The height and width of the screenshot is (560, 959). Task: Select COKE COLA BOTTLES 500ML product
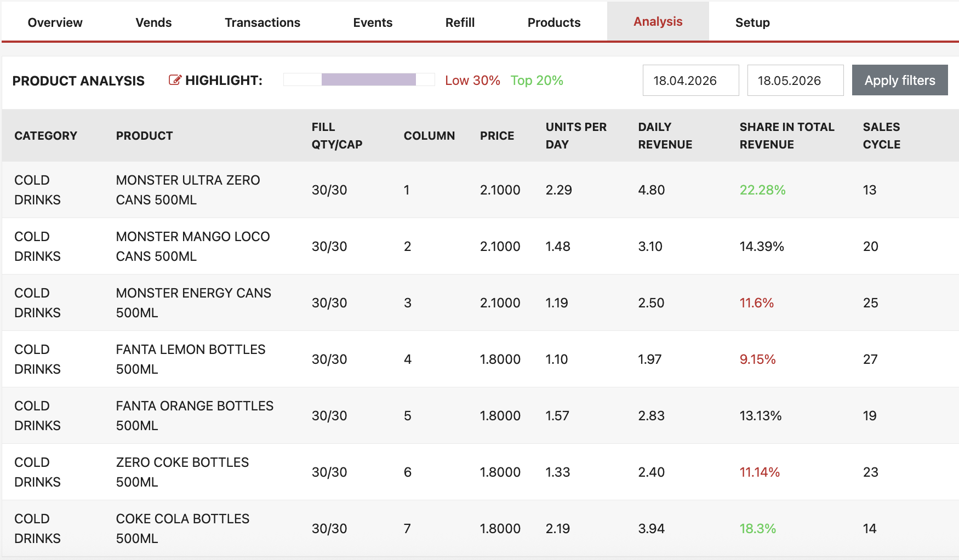182,528
